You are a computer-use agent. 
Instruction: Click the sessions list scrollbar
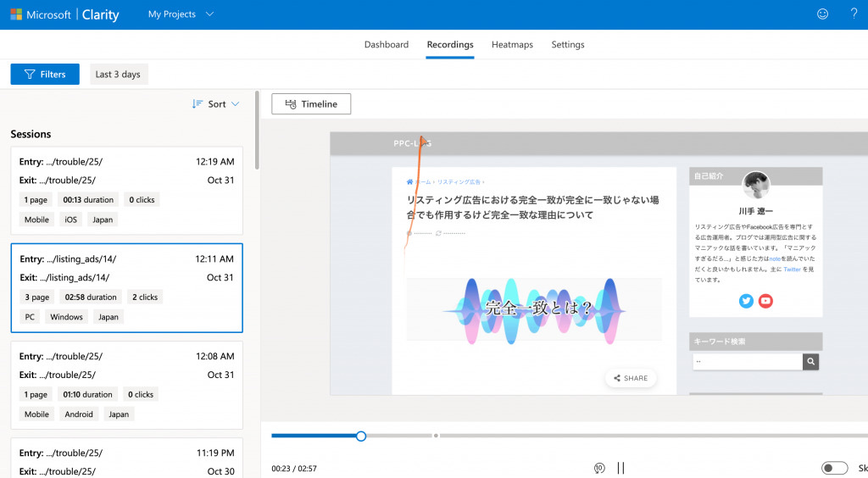coord(257,131)
